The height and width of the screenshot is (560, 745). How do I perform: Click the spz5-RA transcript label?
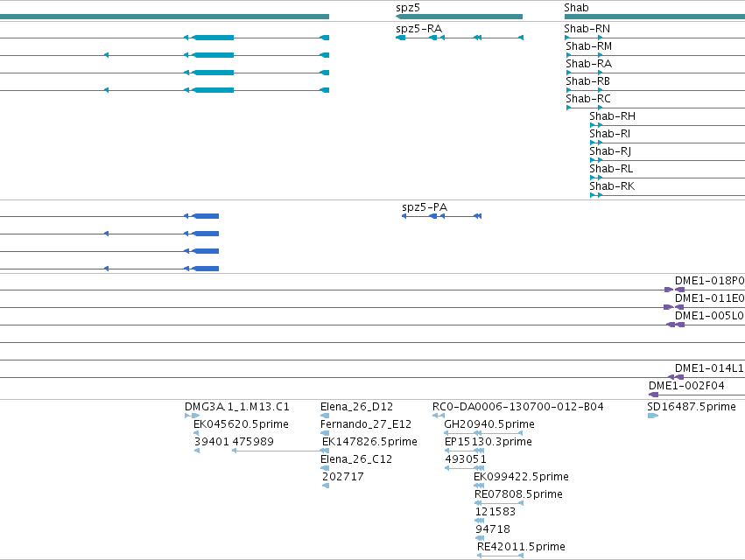click(418, 29)
